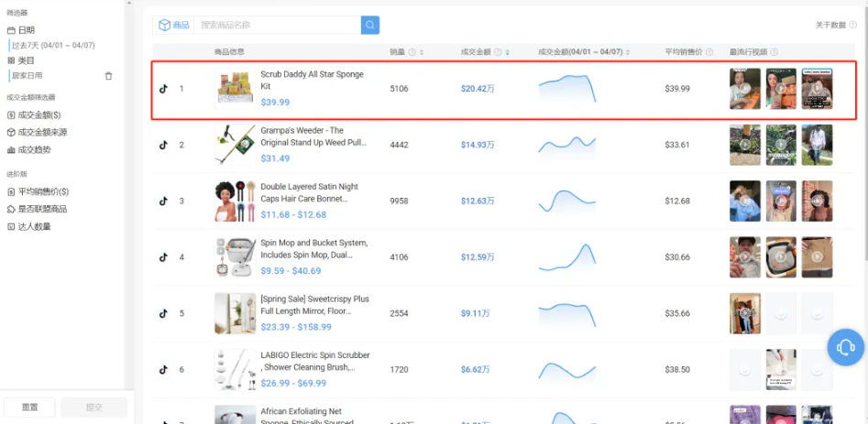Delete the 居家日用 category filter

[109, 76]
